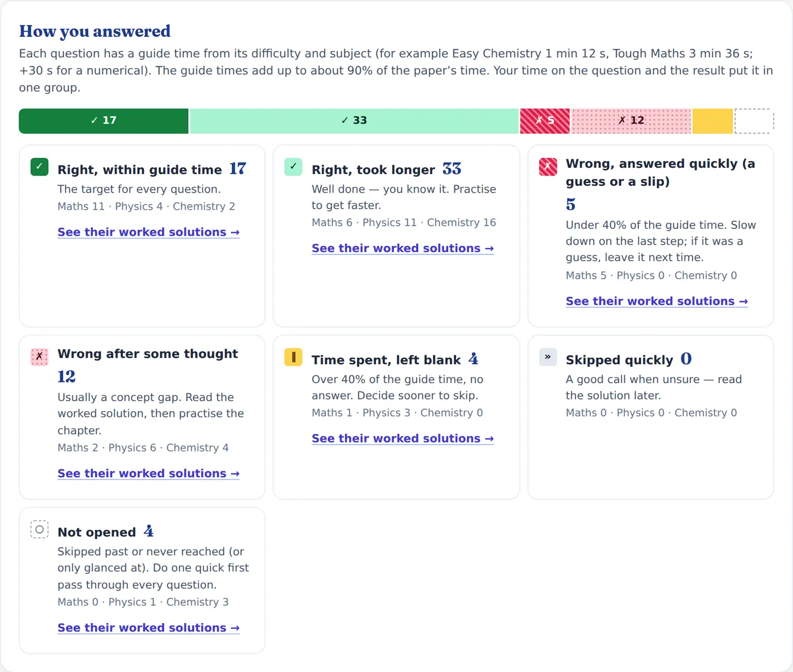Click the "Not opened" card title
Image resolution: width=793 pixels, height=672 pixels.
tap(97, 533)
